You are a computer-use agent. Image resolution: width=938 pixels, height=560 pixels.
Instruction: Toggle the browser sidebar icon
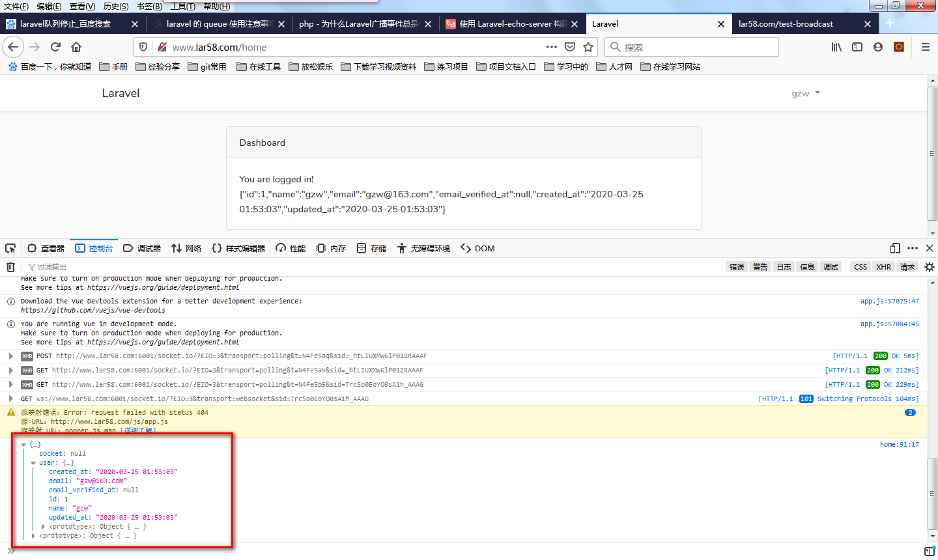(x=857, y=47)
